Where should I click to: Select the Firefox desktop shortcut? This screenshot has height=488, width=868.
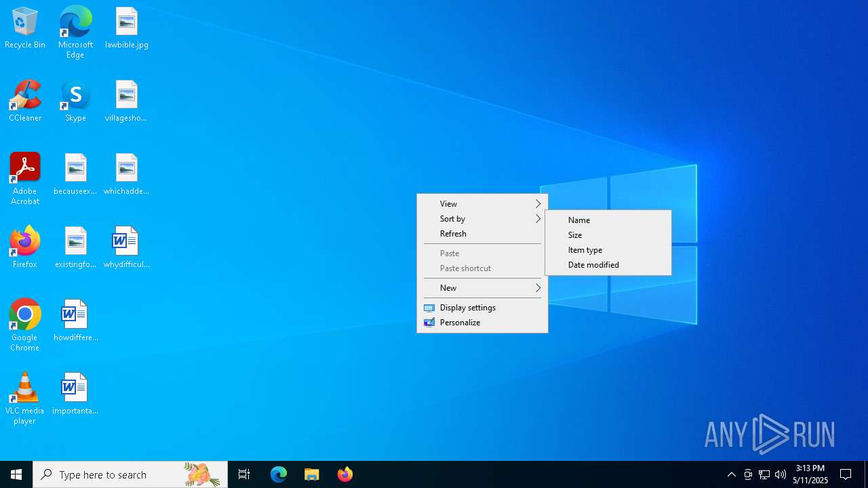(25, 248)
